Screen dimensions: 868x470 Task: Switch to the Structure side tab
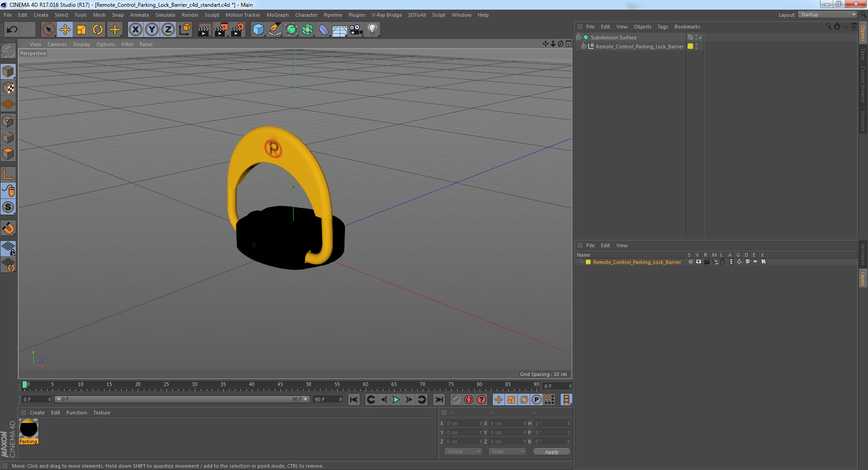click(x=863, y=121)
